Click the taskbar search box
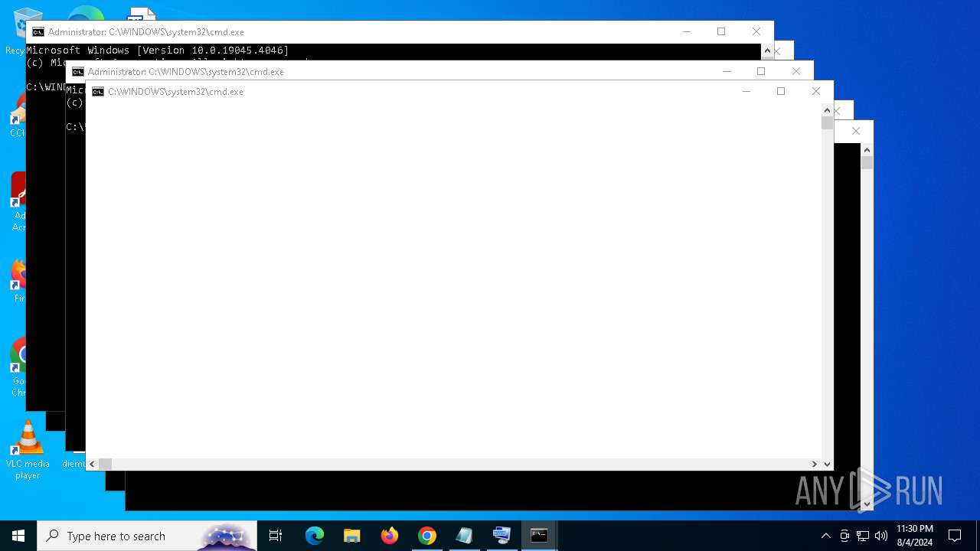Screen dimensions: 980x551 click(x=147, y=536)
